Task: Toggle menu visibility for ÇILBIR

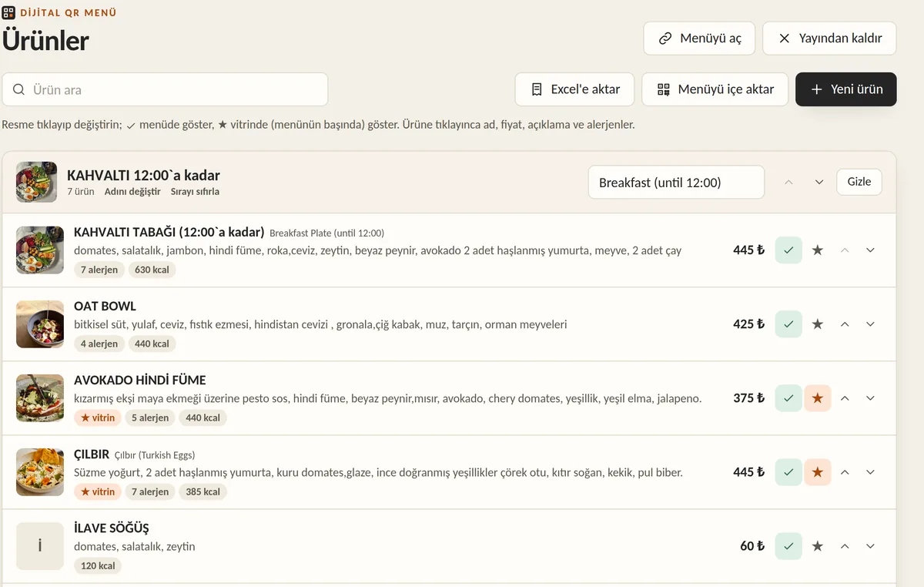Action: point(788,472)
